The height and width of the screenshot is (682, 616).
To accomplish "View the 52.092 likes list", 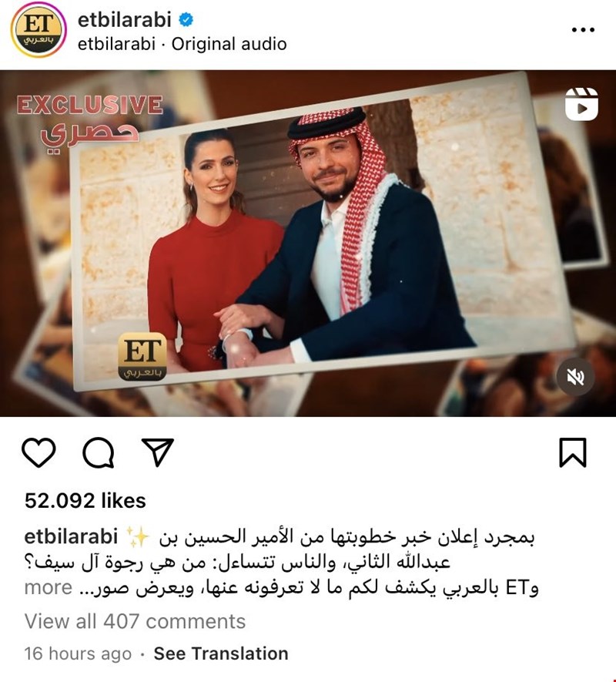I will [85, 501].
